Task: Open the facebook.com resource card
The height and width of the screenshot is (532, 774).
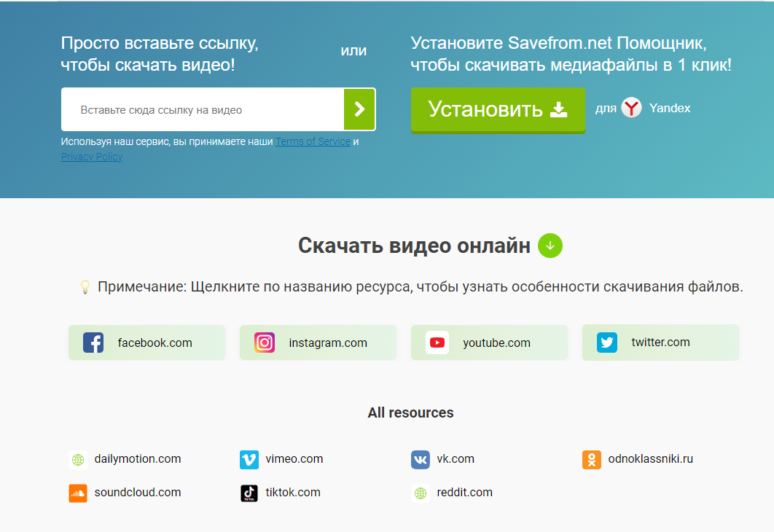Action: tap(146, 343)
